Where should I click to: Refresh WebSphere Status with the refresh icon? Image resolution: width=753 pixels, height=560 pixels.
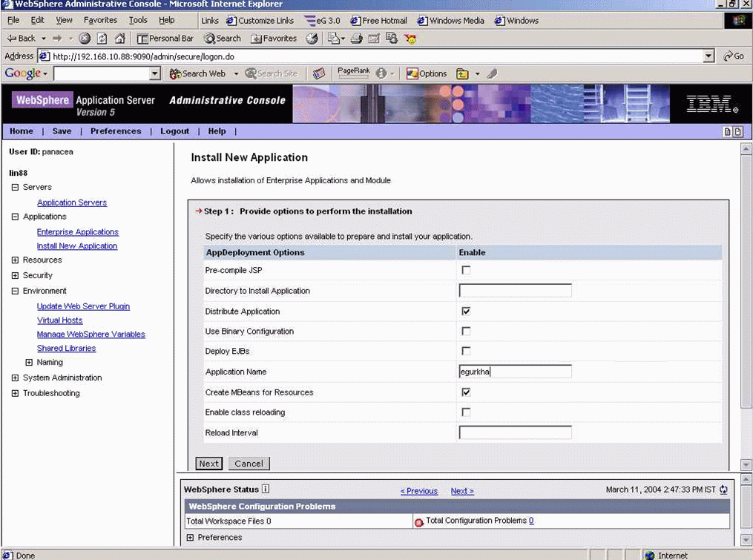click(x=724, y=490)
